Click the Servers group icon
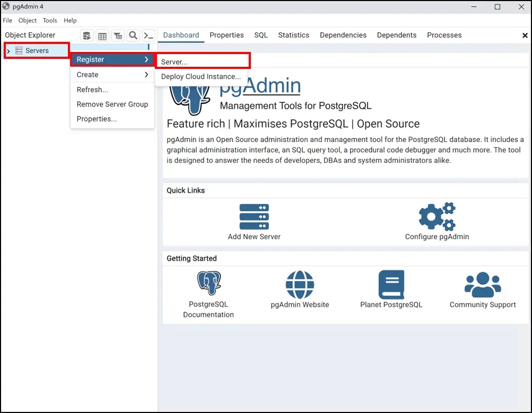The image size is (532, 413). 19,50
